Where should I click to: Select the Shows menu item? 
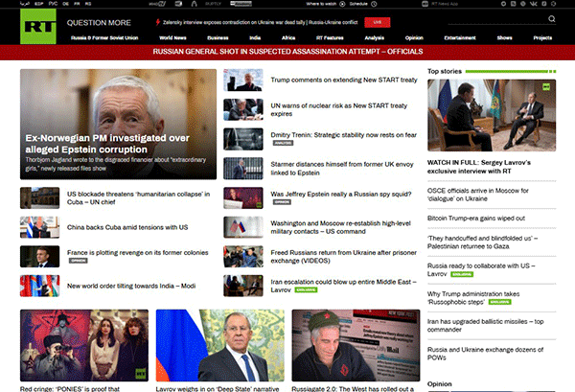tap(502, 36)
